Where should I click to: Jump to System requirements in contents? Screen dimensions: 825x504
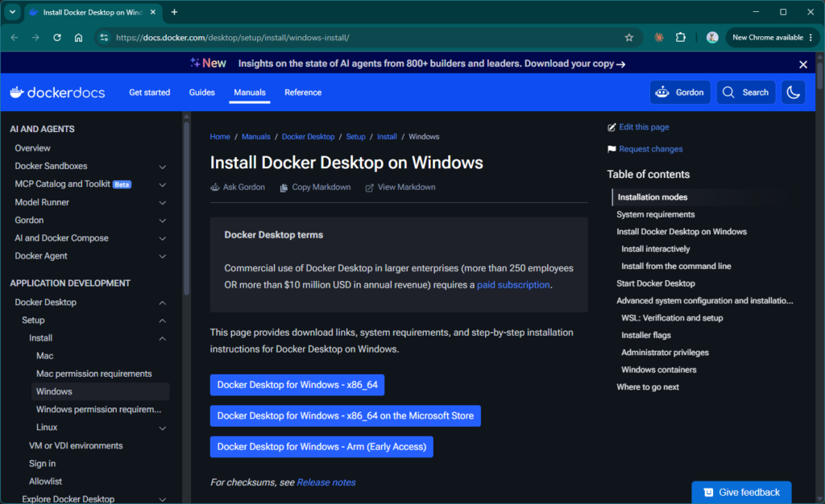coord(656,214)
